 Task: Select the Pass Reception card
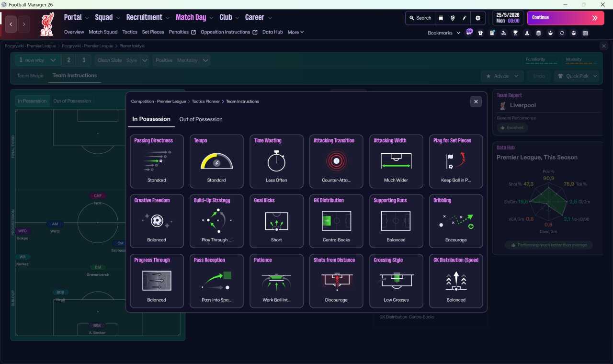click(x=216, y=281)
